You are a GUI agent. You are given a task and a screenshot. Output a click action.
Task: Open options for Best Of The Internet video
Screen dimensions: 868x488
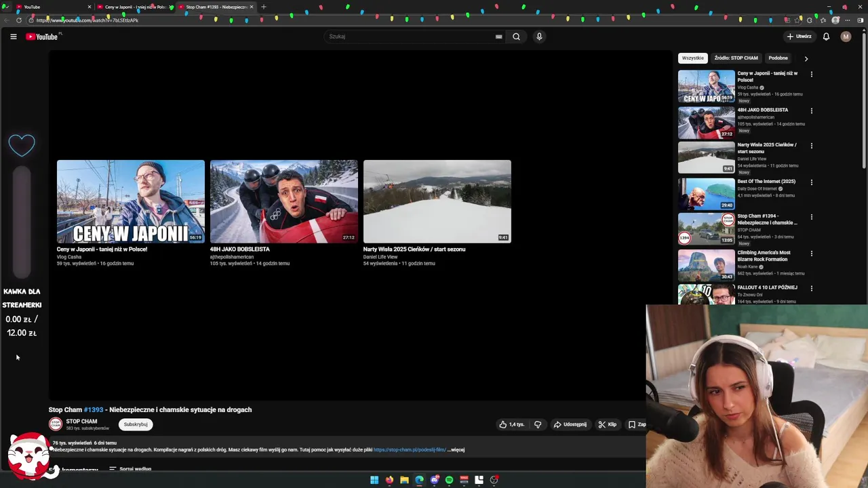811,182
